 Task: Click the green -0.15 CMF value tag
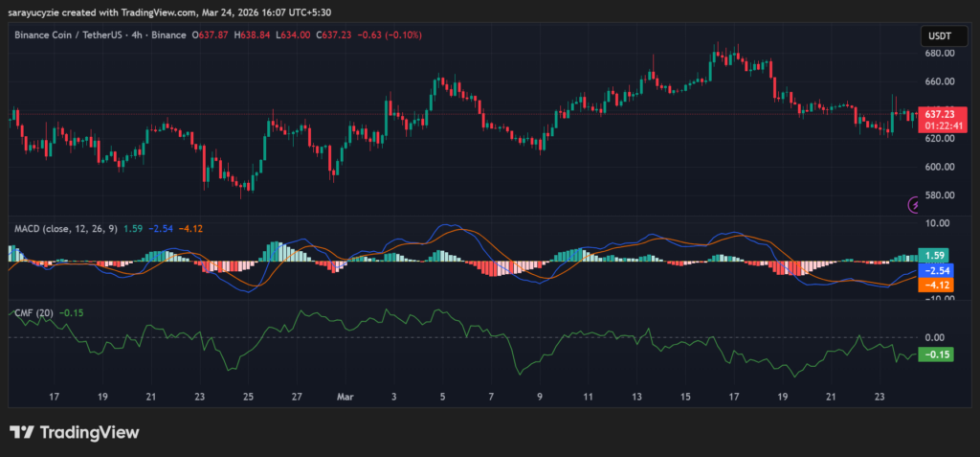933,354
